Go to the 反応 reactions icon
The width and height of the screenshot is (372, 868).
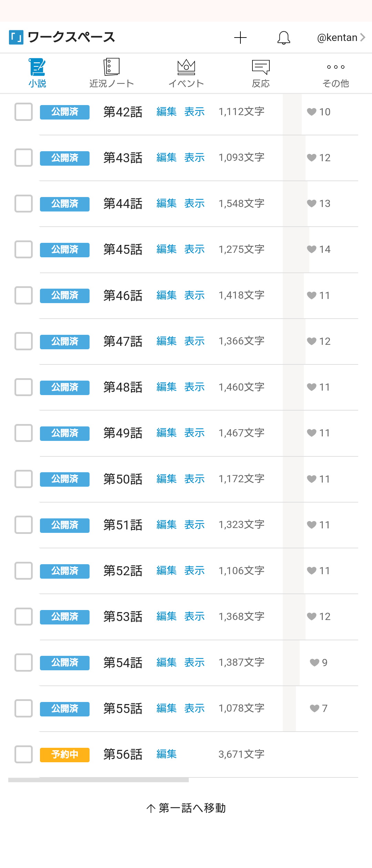tap(261, 73)
